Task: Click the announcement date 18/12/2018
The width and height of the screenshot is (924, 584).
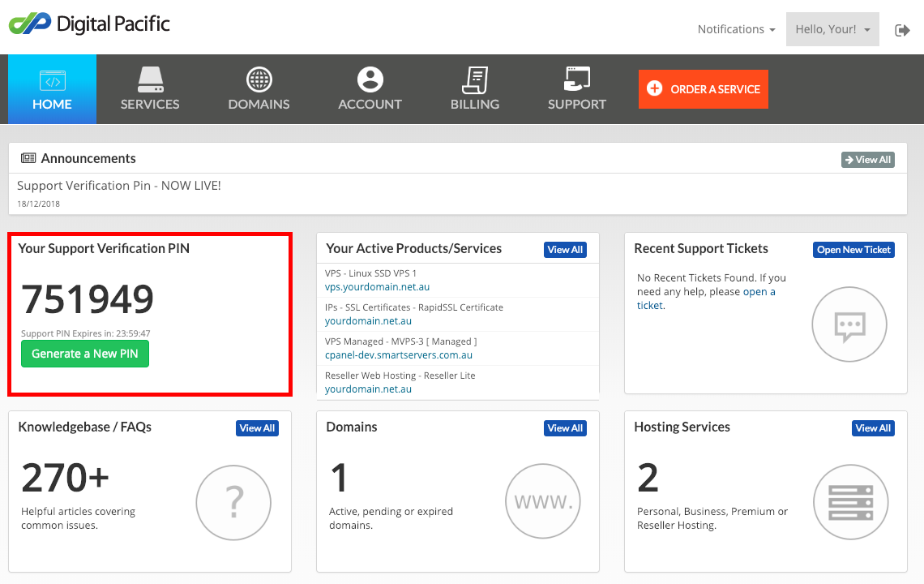Action: click(x=38, y=204)
